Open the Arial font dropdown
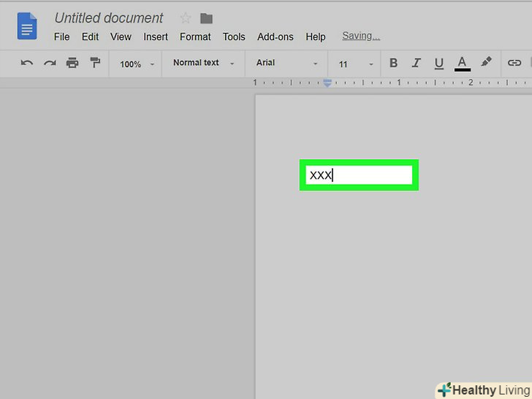Screen dimensions: 532x399 pos(286,63)
